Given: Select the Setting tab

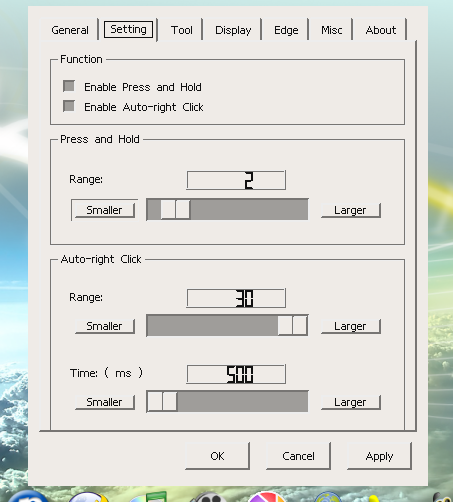Looking at the screenshot, I should coord(128,29).
